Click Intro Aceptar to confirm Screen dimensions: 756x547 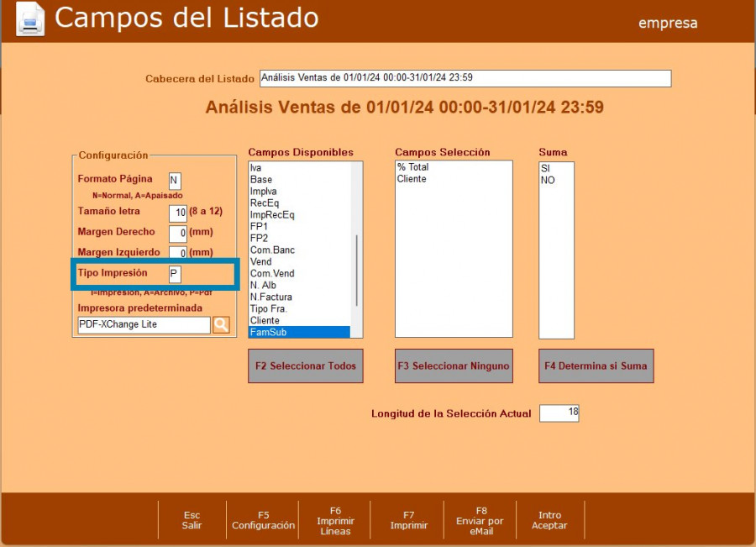[549, 520]
